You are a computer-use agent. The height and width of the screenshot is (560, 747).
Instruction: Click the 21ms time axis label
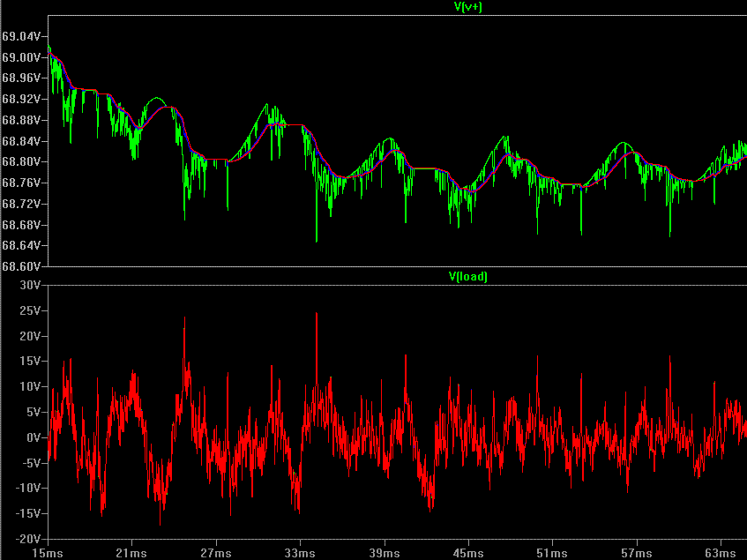(x=131, y=553)
